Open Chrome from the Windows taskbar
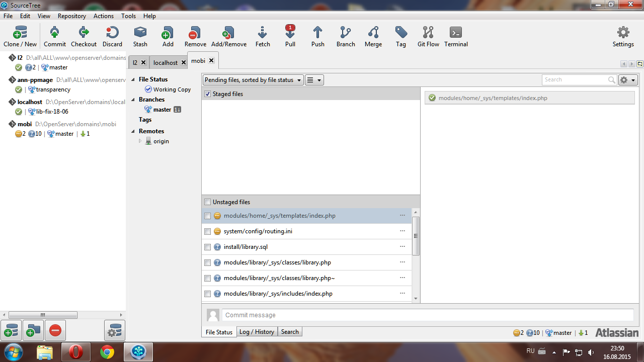The width and height of the screenshot is (644, 362). pyautogui.click(x=107, y=352)
